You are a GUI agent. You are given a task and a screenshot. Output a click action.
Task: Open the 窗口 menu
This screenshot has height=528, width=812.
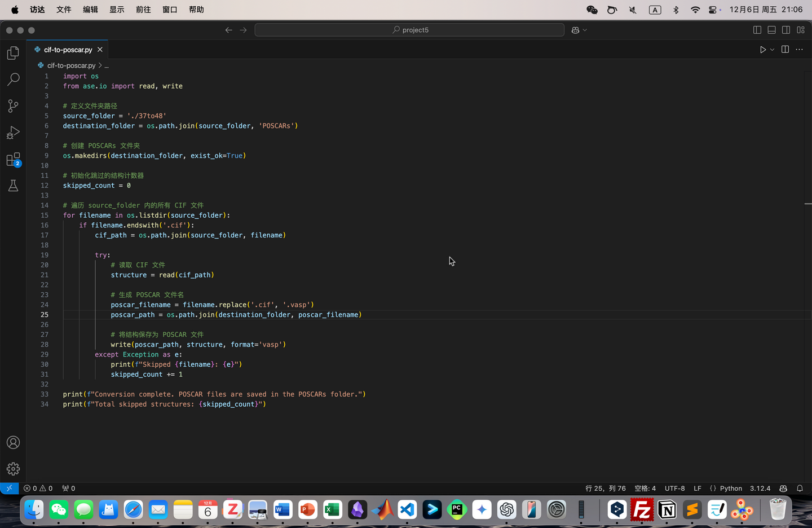(x=170, y=10)
